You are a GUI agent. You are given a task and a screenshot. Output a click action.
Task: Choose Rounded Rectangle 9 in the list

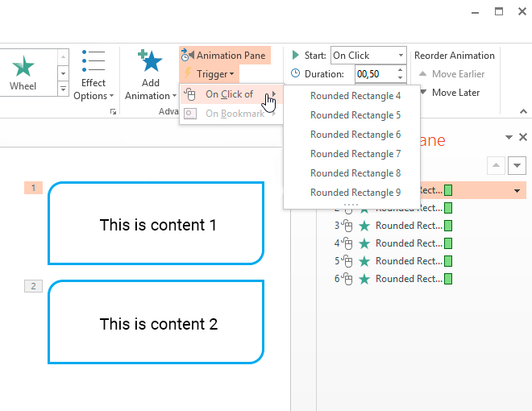point(355,193)
